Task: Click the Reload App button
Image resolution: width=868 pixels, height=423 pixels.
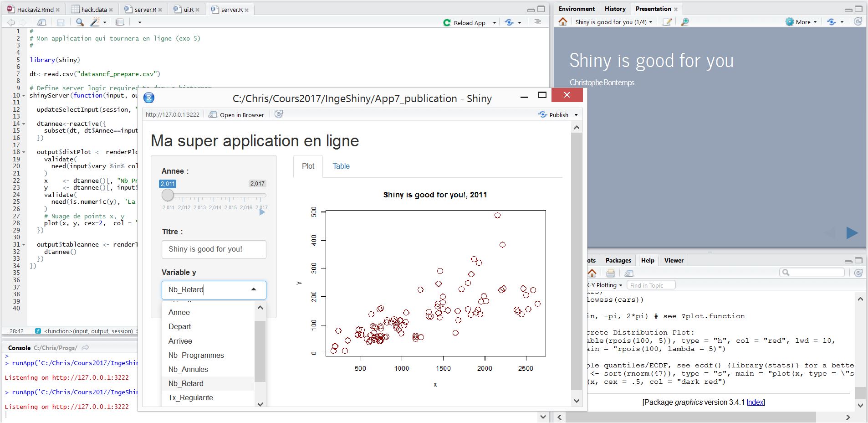Action: (465, 23)
